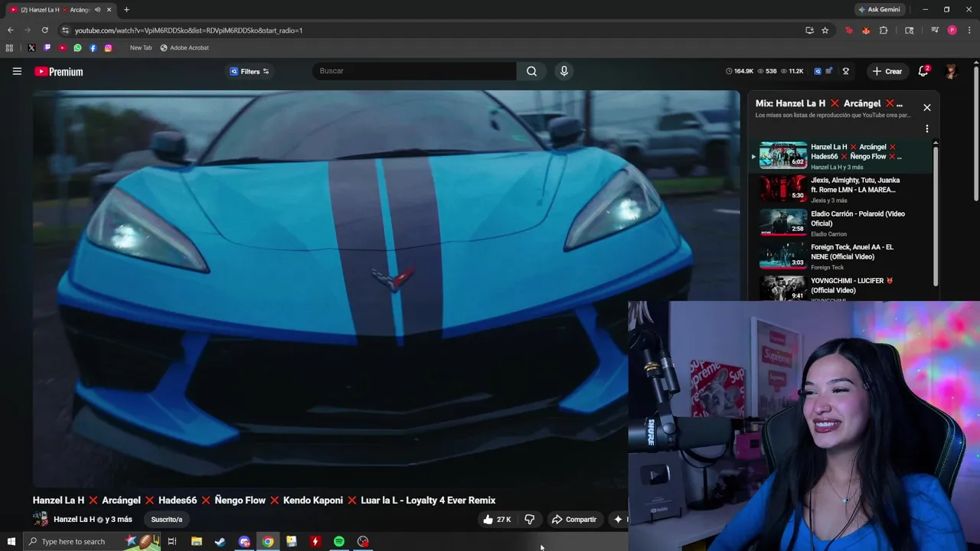Open YouTube notifications bell
This screenshot has width=980, height=551.
tap(923, 71)
